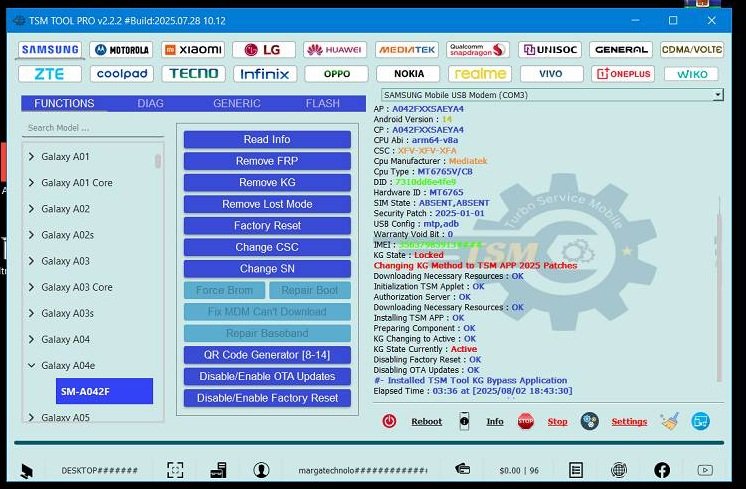Click the Reboot link text
Viewport: 746px width, 489px height.
426,421
